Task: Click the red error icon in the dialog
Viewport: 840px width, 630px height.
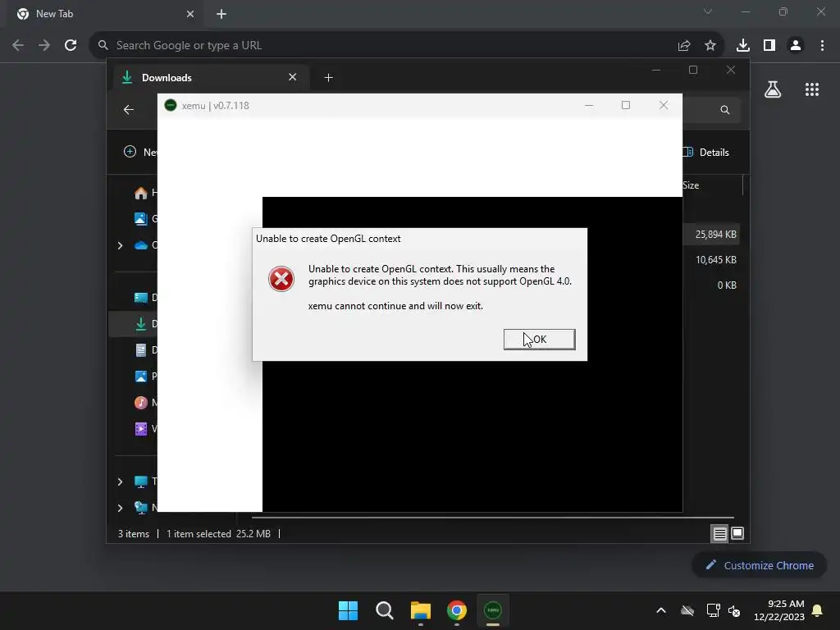Action: pyautogui.click(x=281, y=279)
